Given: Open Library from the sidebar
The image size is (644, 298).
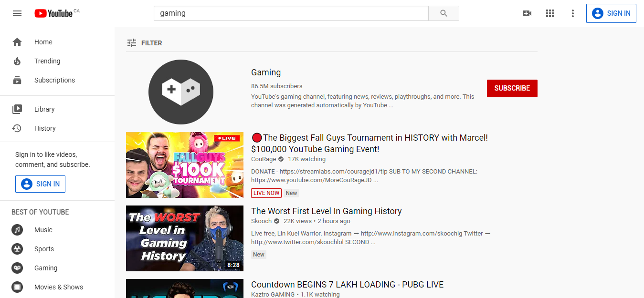Looking at the screenshot, I should [57, 109].
